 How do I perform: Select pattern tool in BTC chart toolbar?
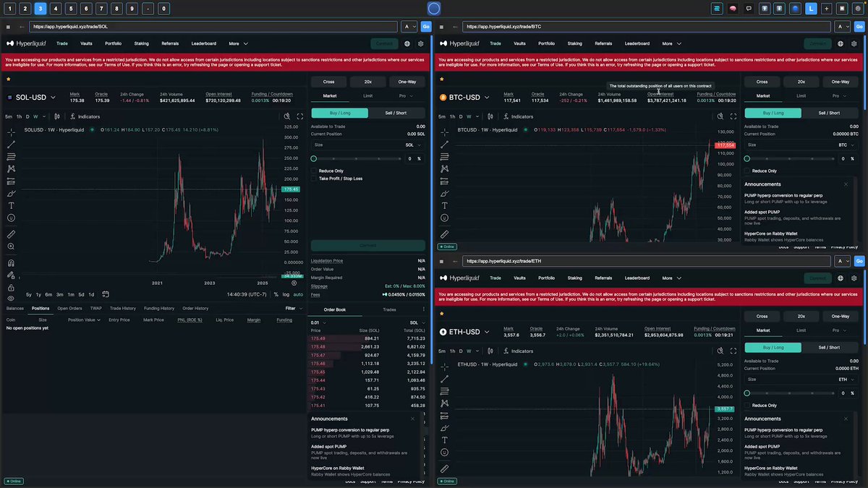tap(444, 168)
